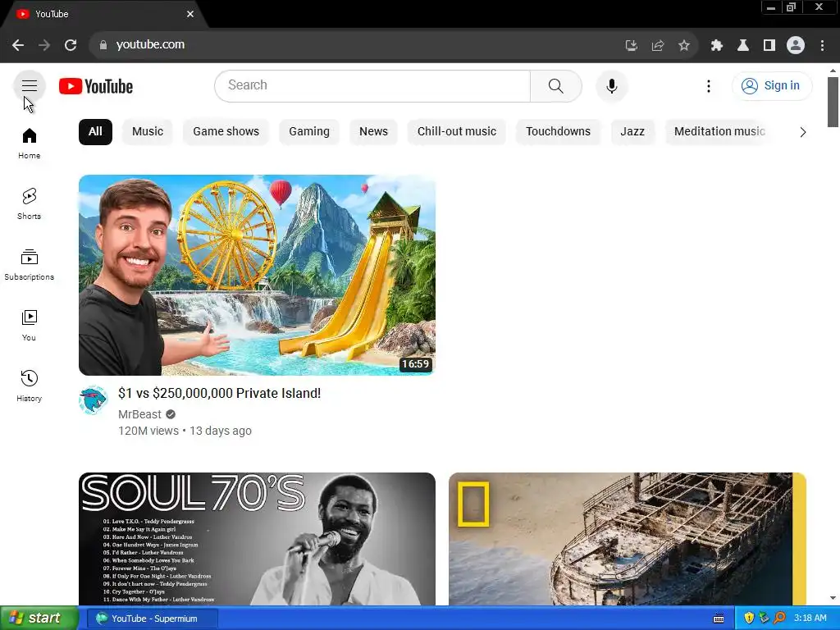Screen dimensions: 840x630
Task: Share this page icon
Action: click(657, 46)
